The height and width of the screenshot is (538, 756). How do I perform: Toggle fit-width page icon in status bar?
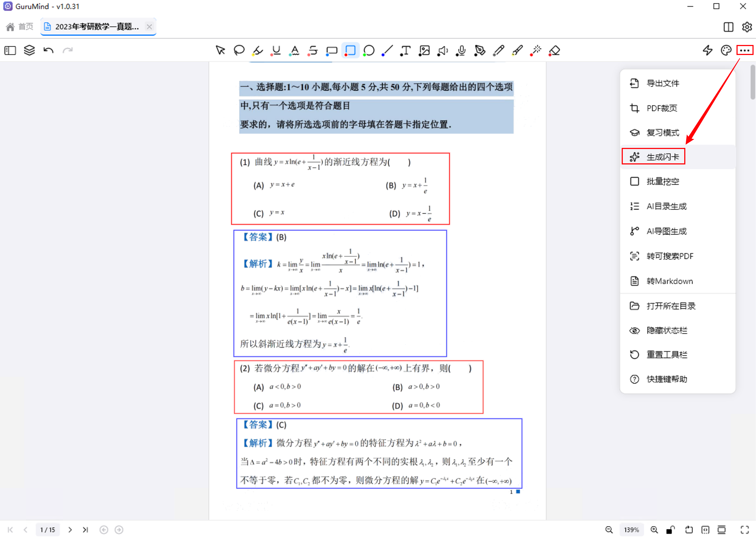pyautogui.click(x=705, y=530)
